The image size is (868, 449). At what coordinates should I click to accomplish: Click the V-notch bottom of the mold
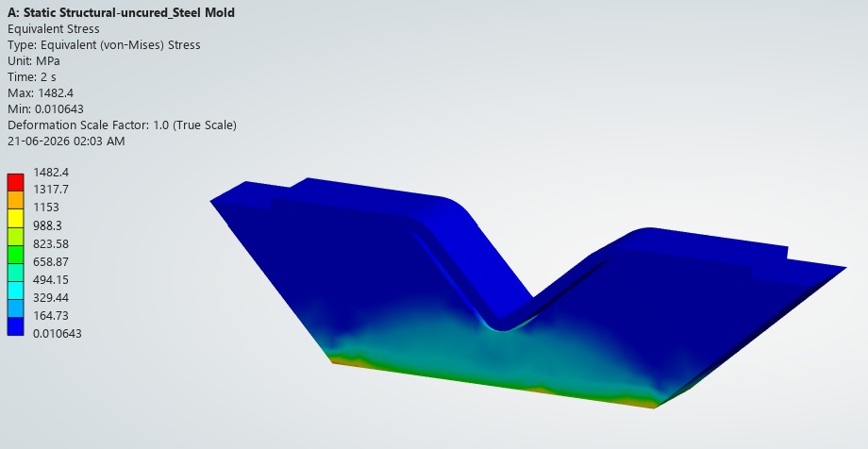point(502,325)
